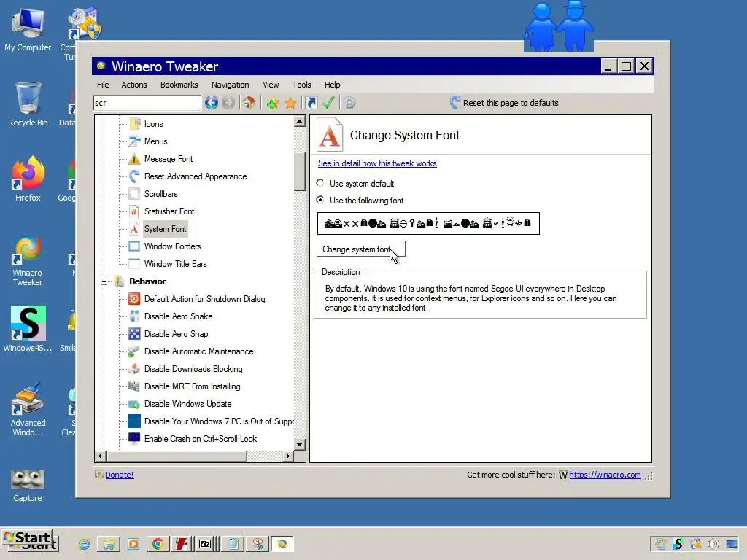
Task: Click the Disable Aero Shake icon
Action: pyautogui.click(x=134, y=316)
